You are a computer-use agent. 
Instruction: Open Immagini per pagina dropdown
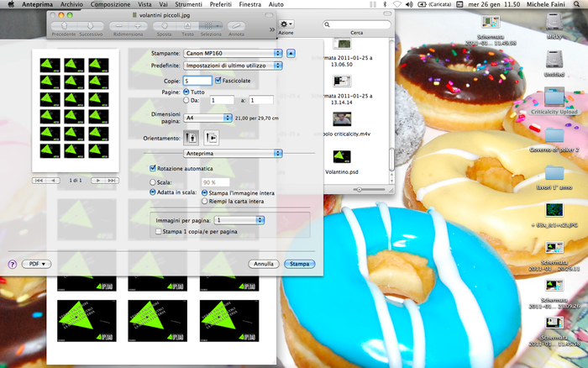(239, 220)
